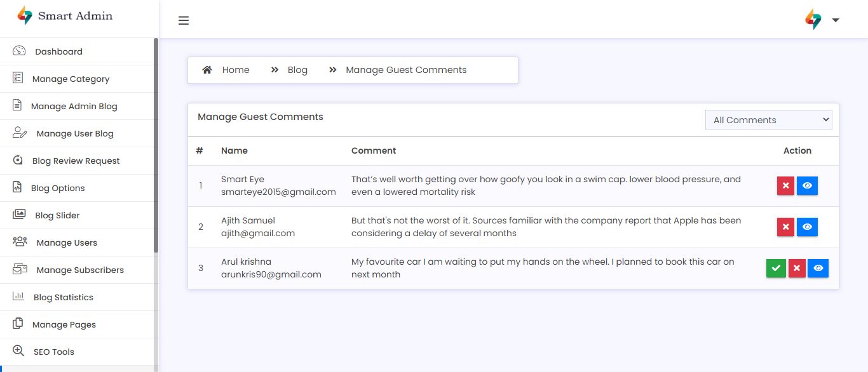
Task: Click the Dashboard gauge icon
Action: 19,51
